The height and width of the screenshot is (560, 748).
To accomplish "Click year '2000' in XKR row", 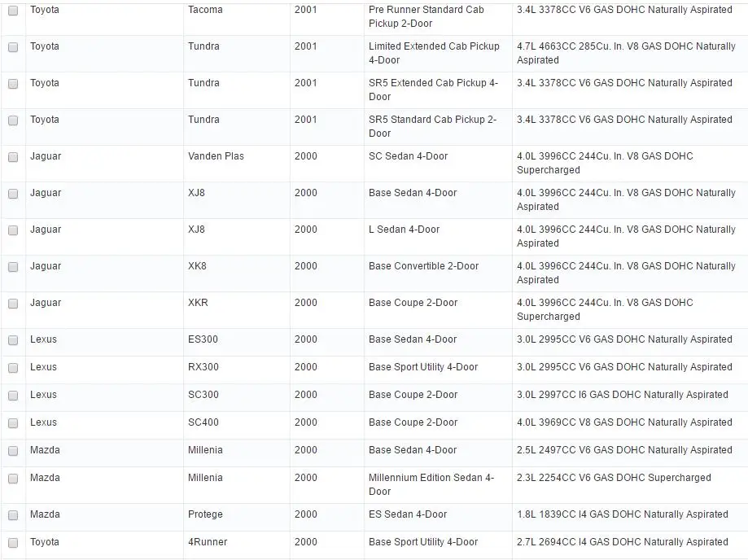I will pyautogui.click(x=305, y=303).
